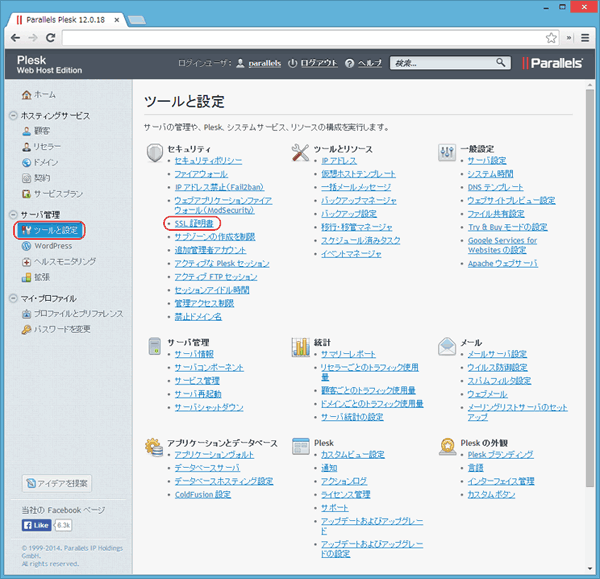The image size is (600, 579).
Task: Click the ホーム house icon in sidebar
Action: click(26, 95)
